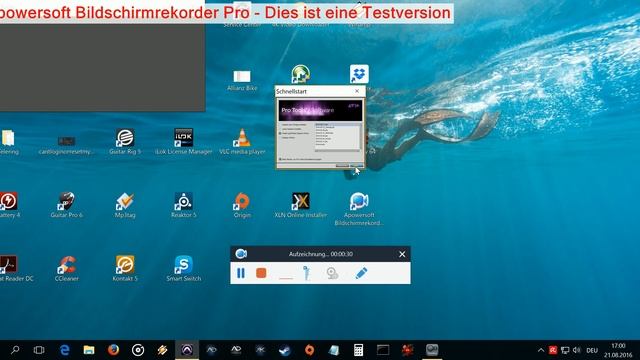Switch to the screen recorder taskbar button
640x360 pixels.
432,350
